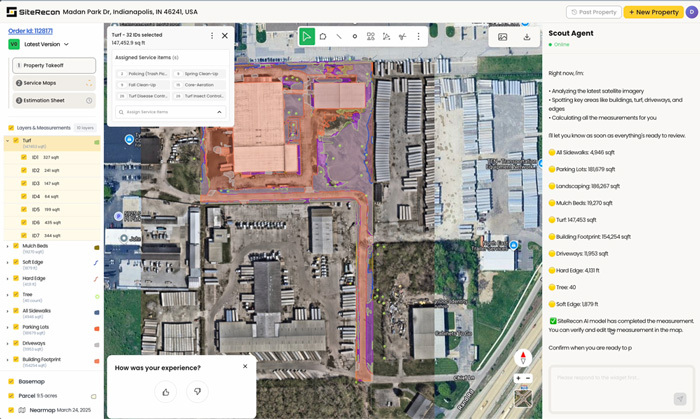Open the Estimation Sheet step
700x419 pixels.
click(54, 100)
